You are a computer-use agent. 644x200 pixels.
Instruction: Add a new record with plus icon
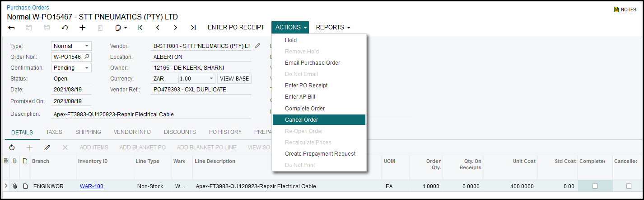click(x=82, y=28)
